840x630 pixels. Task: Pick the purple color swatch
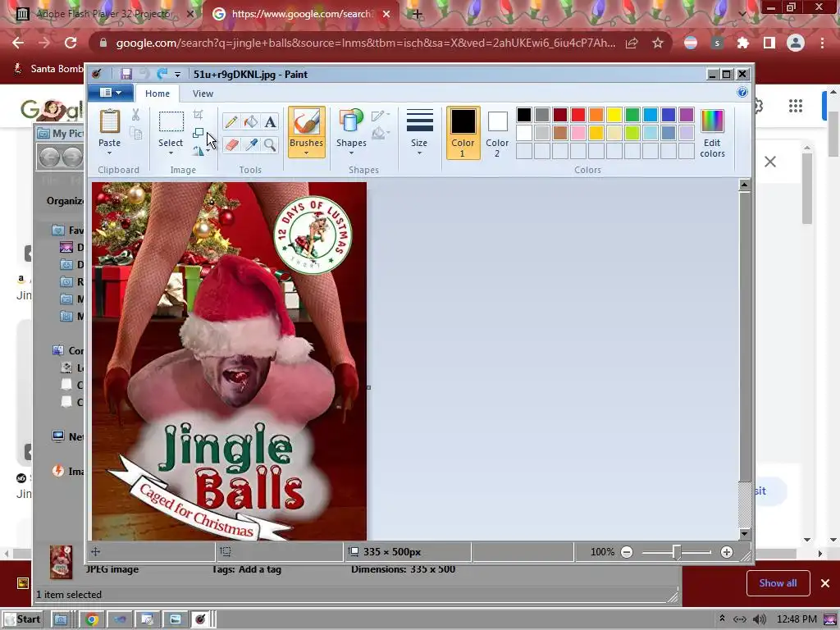pos(687,115)
